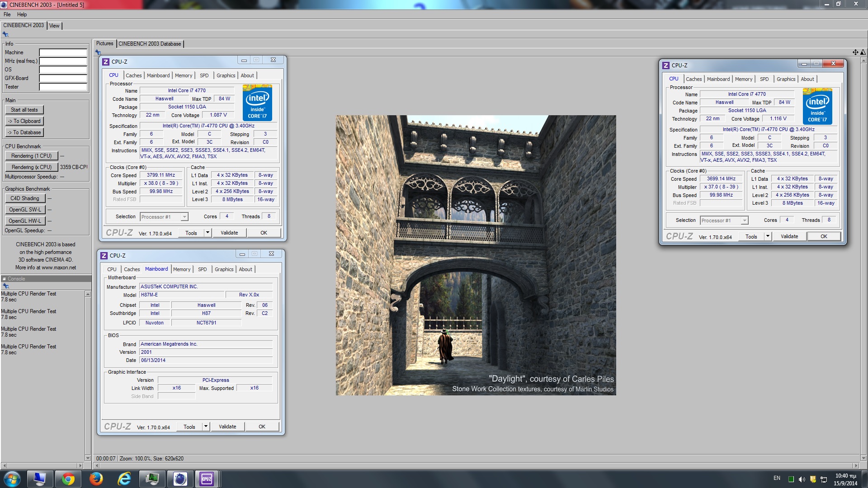
Task: Launch Firefox from the taskbar
Action: (96, 479)
